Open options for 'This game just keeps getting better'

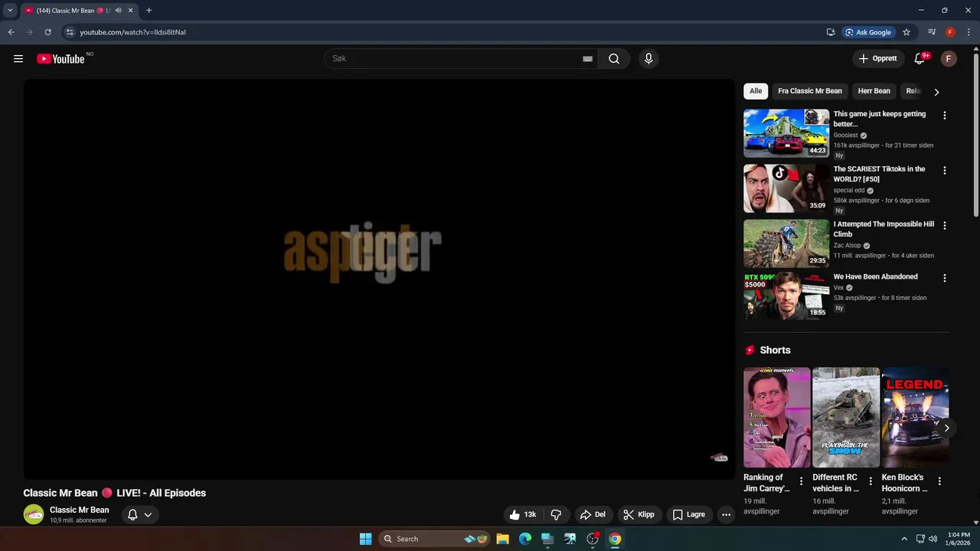point(944,116)
